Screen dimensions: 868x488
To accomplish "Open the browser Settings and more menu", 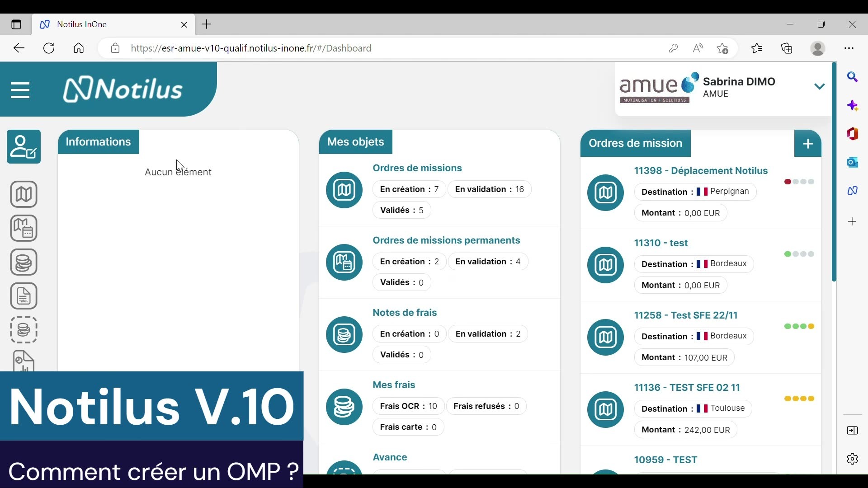I will point(849,48).
